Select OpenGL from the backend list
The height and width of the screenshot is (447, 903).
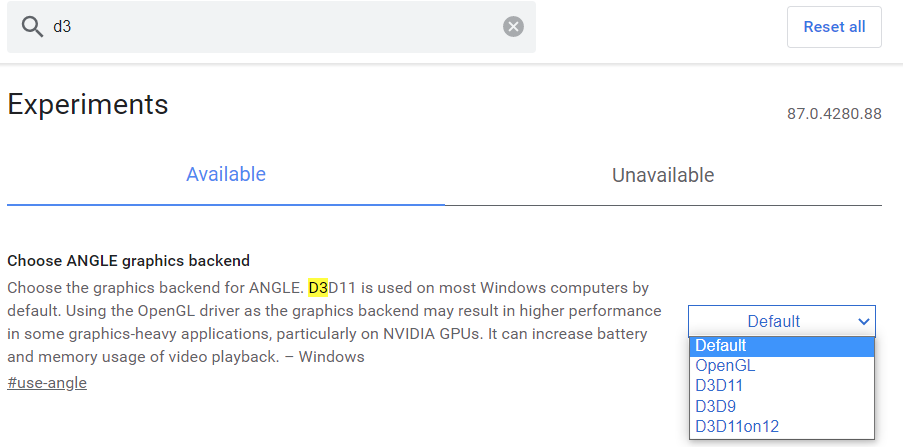725,366
